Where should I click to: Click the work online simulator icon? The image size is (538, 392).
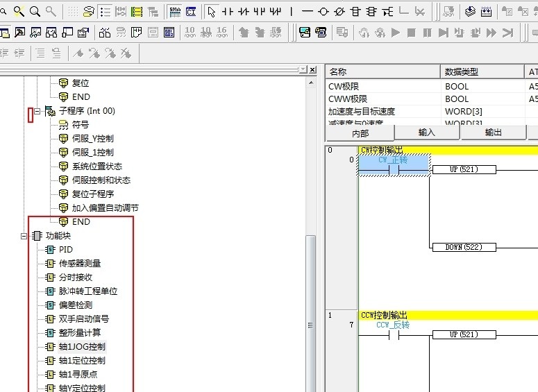305,33
